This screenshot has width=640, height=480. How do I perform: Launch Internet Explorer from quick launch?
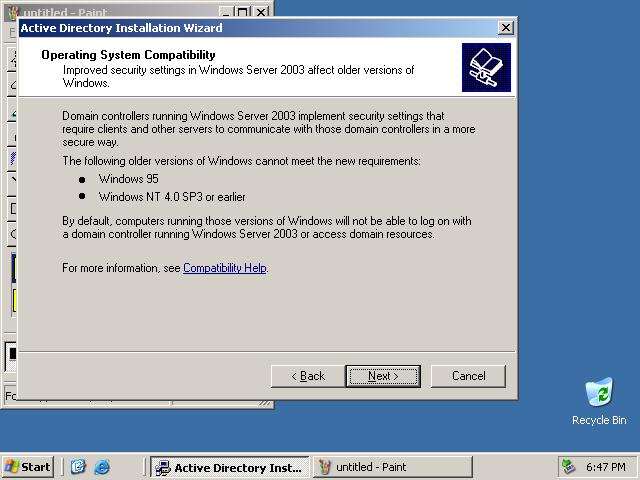tap(102, 467)
